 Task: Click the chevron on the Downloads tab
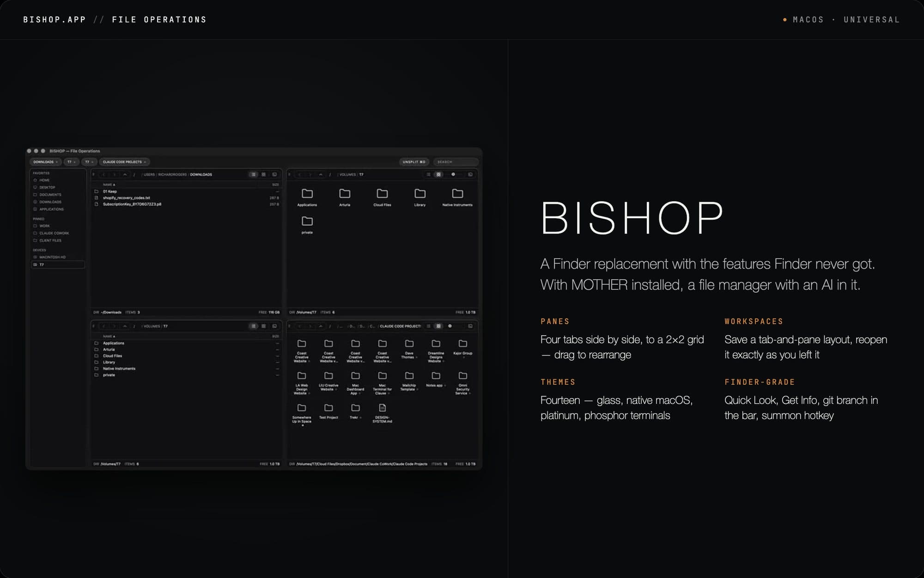point(57,162)
